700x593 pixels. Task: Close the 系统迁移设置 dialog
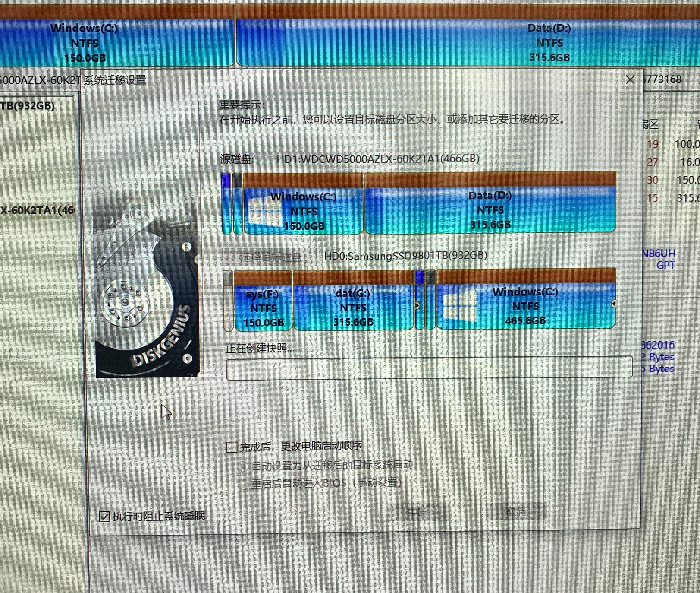click(630, 80)
